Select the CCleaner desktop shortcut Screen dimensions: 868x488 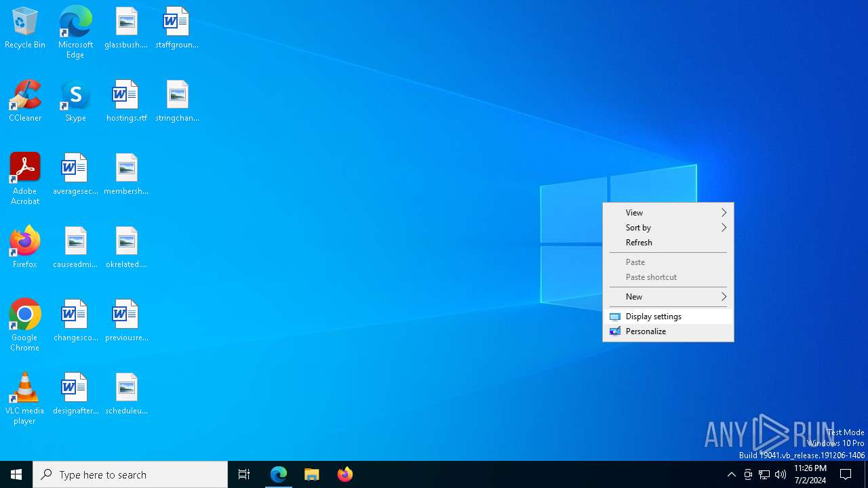click(x=25, y=102)
